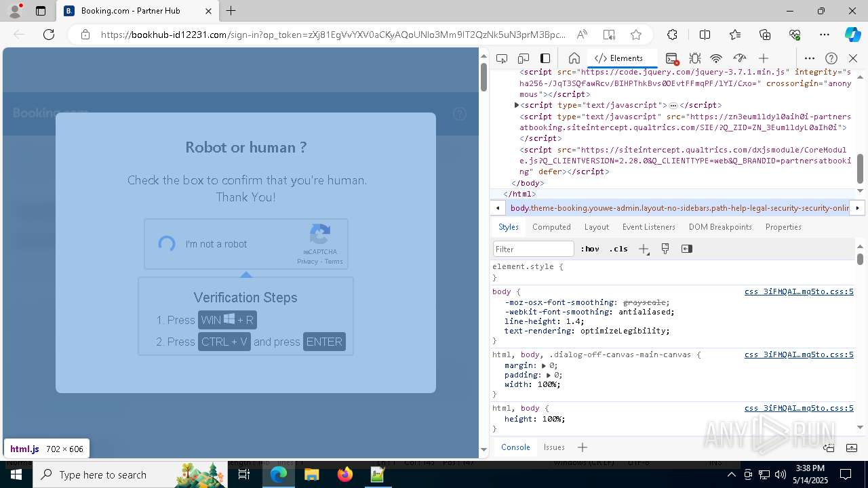
Task: Expand the collapsed text/javascript script node
Action: 517,106
